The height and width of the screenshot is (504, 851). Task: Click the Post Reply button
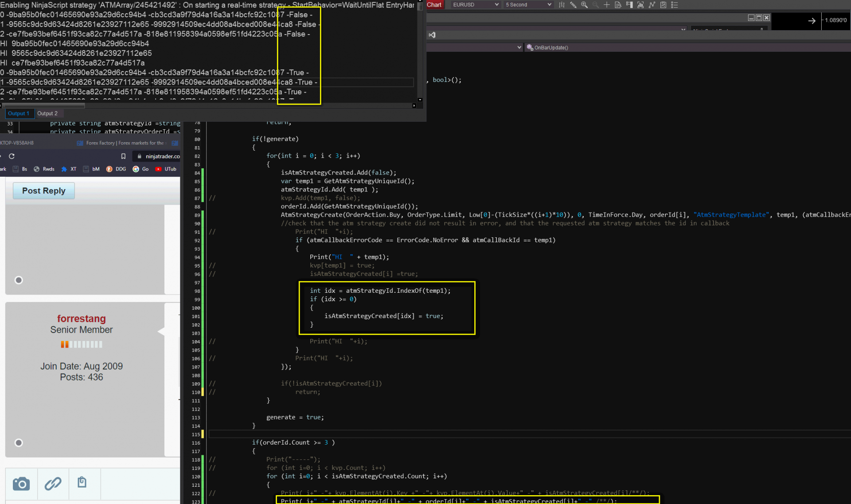point(44,190)
